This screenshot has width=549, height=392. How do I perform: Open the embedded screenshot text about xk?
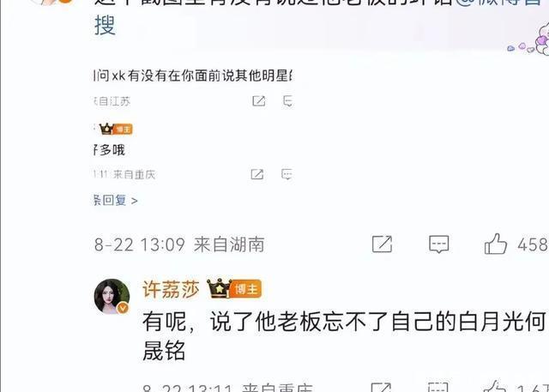(193, 75)
